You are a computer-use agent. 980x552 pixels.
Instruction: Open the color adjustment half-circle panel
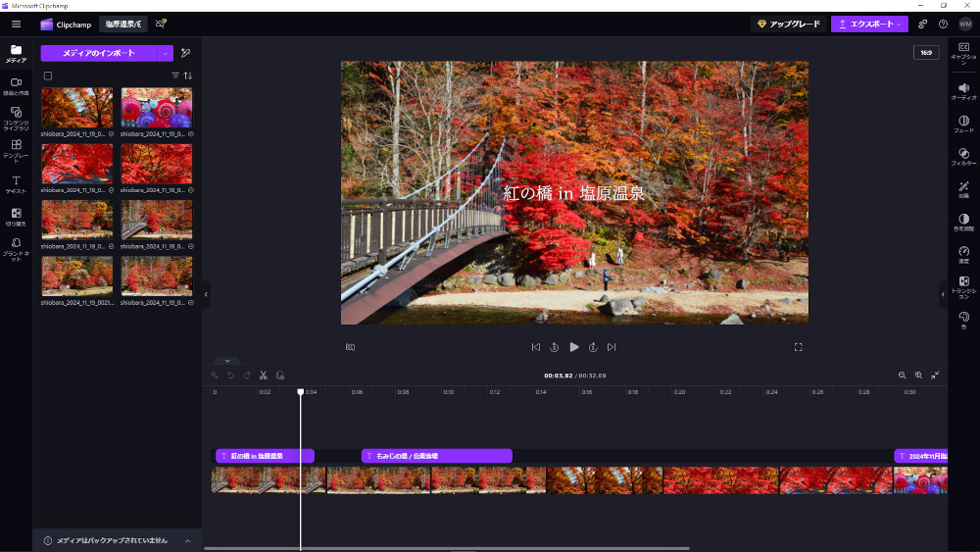tap(963, 222)
